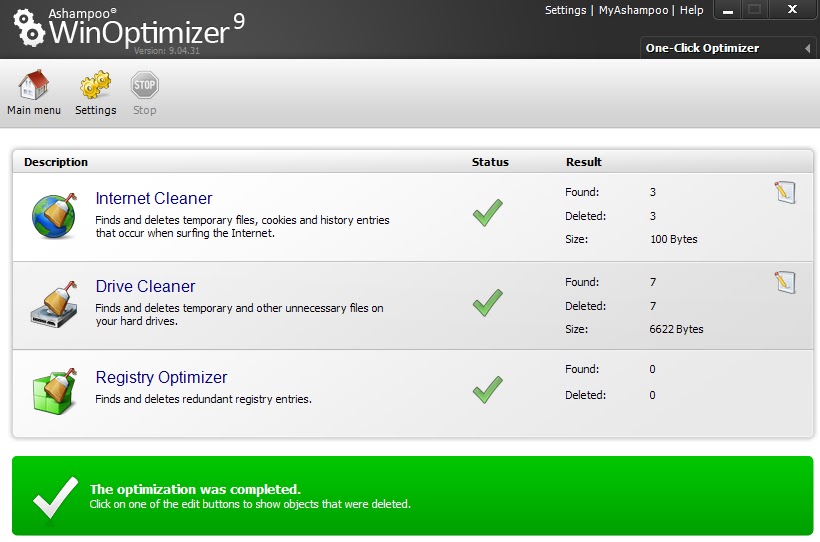Click 'Finds and deletes redundant registry entries.' text
820x542 pixels.
tap(203, 399)
